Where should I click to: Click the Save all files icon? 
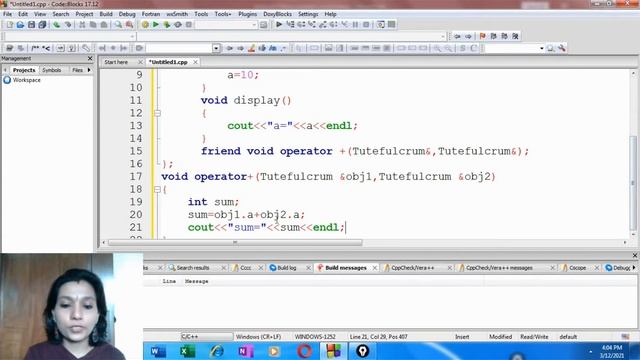(42, 25)
